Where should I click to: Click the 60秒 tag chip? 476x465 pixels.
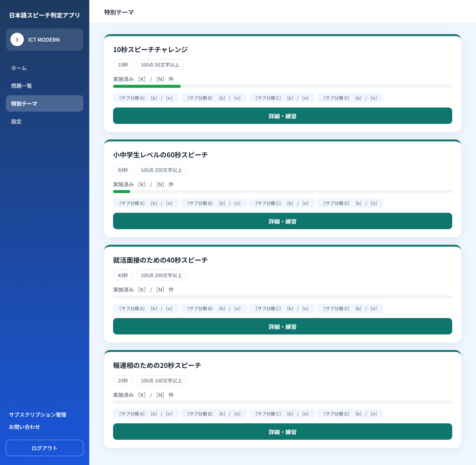pos(123,170)
